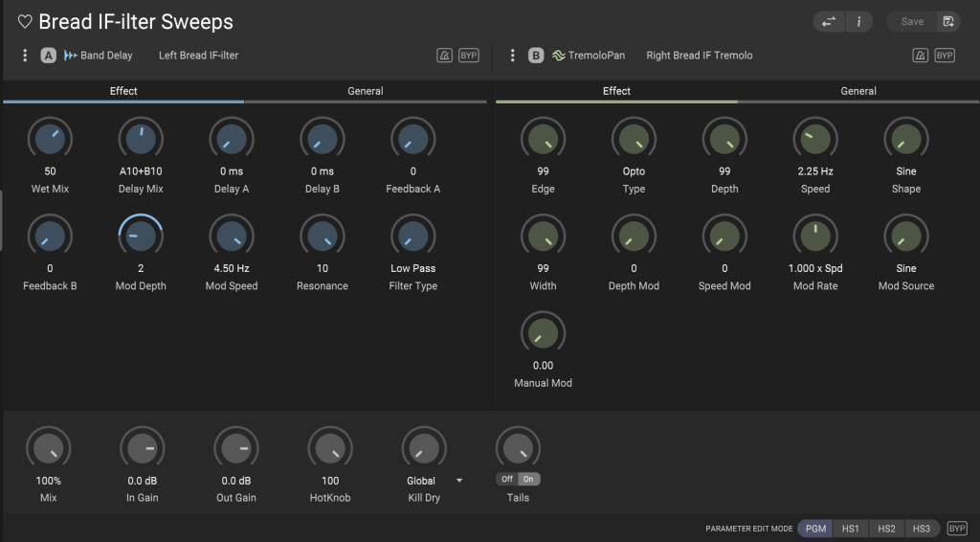The height and width of the screenshot is (542, 980).
Task: Select HS2 parameter edit mode
Action: (886, 529)
